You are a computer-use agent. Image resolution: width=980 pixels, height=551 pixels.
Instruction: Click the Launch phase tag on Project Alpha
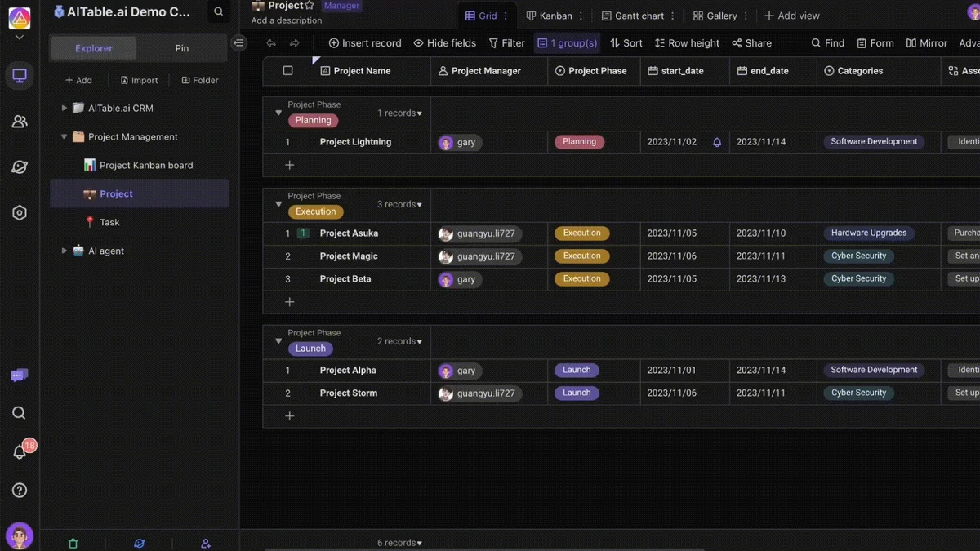tap(577, 371)
